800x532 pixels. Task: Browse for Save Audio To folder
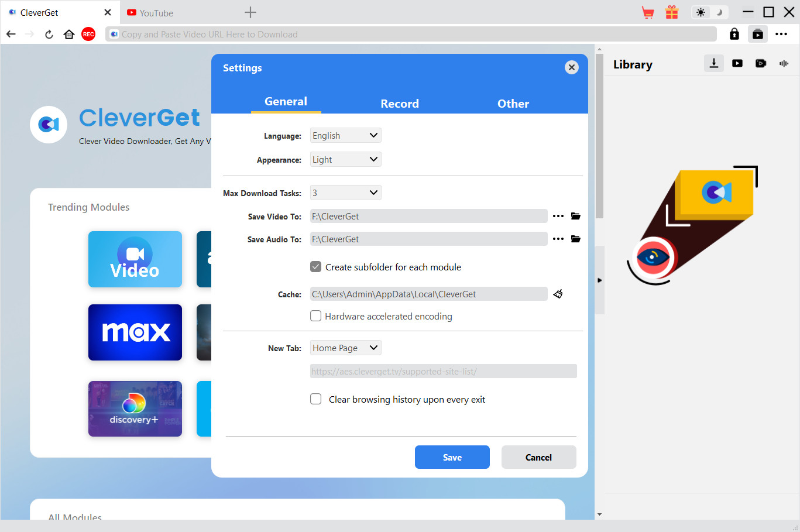558,239
